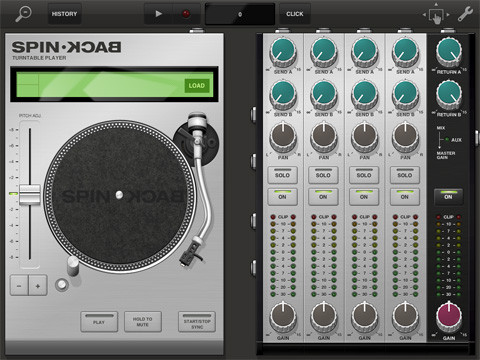Click the LOAD button on green display
The image size is (480, 360).
tap(197, 86)
